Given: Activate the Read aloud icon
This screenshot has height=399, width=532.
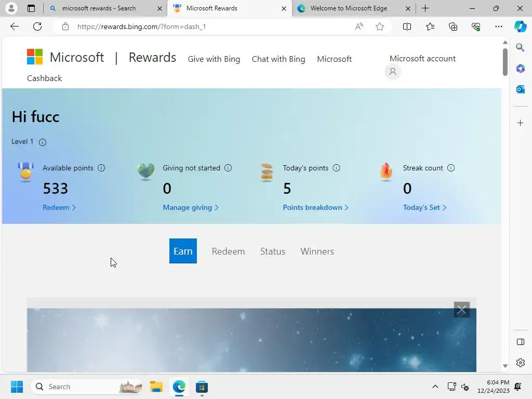Looking at the screenshot, I should (x=359, y=26).
